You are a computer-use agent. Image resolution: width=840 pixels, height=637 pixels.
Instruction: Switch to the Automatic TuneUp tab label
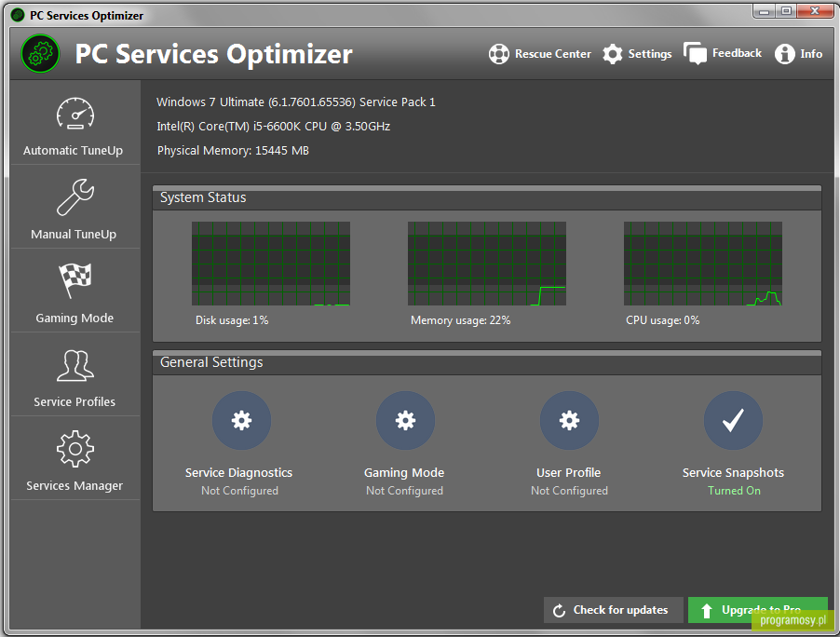(x=73, y=151)
